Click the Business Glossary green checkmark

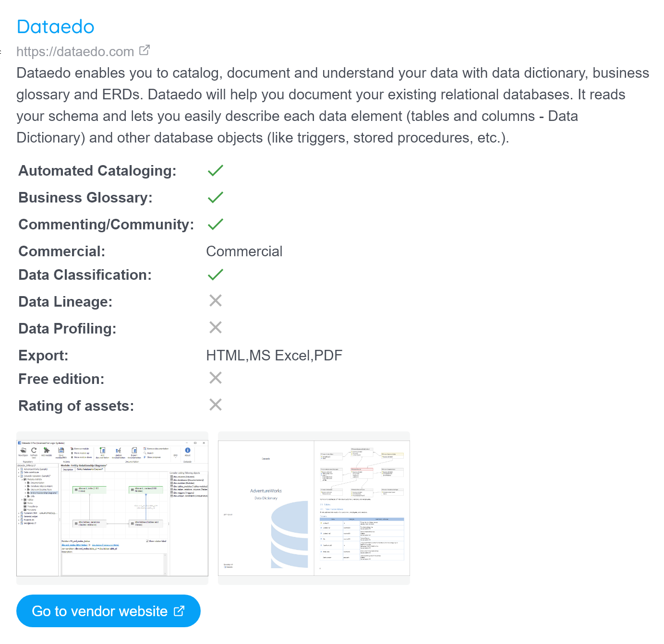tap(216, 197)
